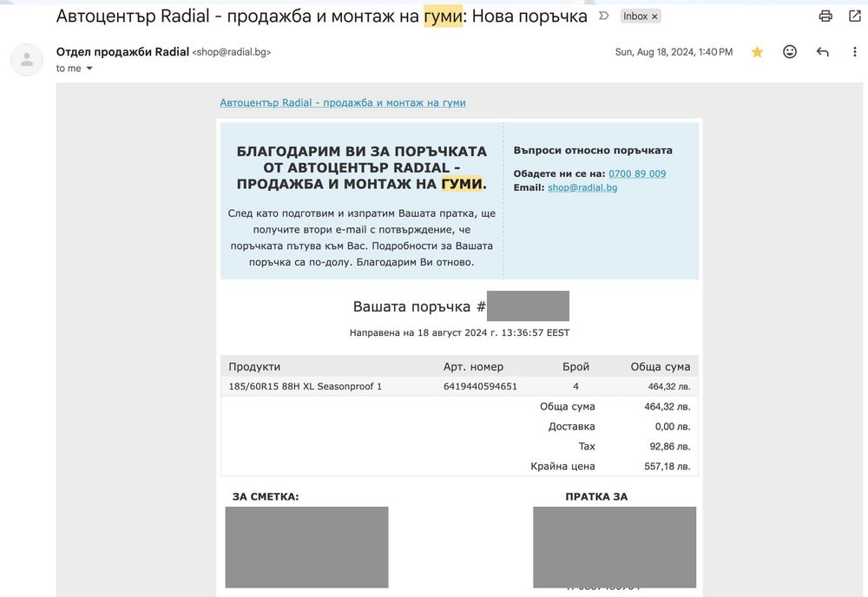
Task: Click the 'Продукти' column header
Action: coord(254,367)
